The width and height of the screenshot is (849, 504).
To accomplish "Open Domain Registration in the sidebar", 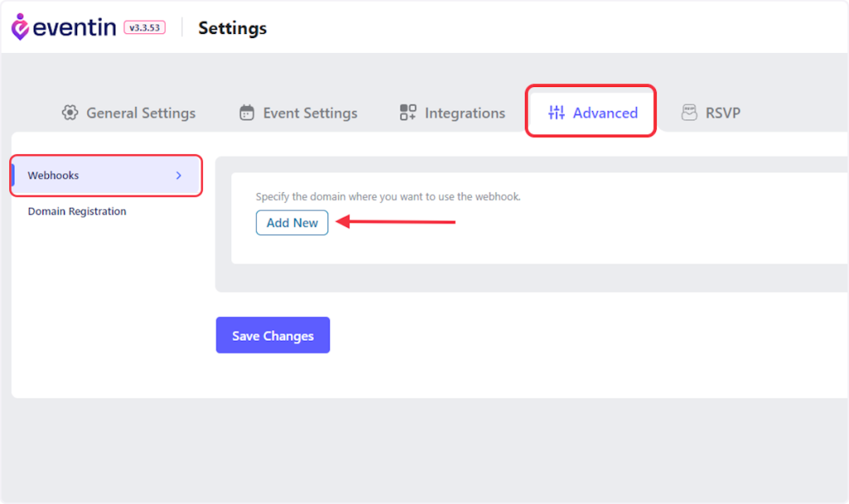I will tap(77, 211).
